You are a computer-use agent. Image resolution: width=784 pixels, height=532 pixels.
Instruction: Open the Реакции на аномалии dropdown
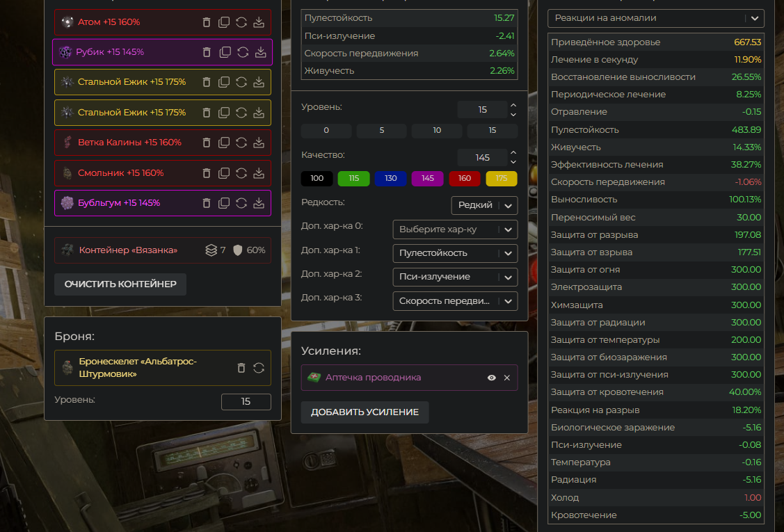(655, 18)
